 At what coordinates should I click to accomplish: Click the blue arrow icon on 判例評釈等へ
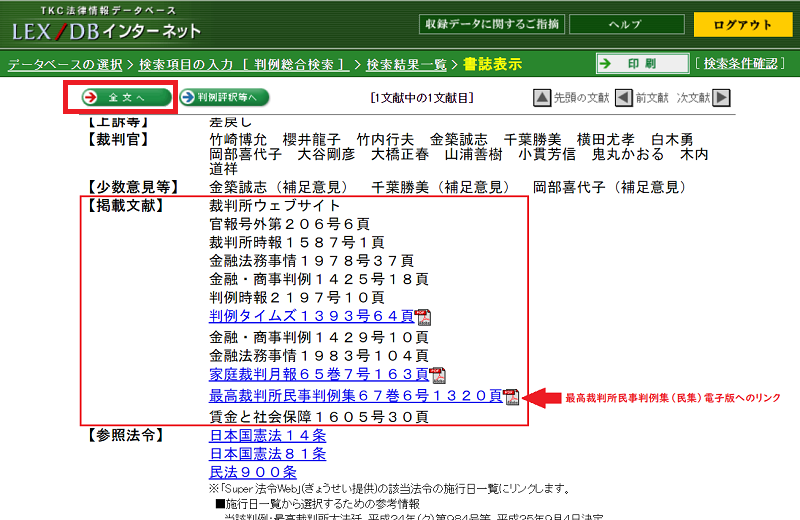coord(188,97)
